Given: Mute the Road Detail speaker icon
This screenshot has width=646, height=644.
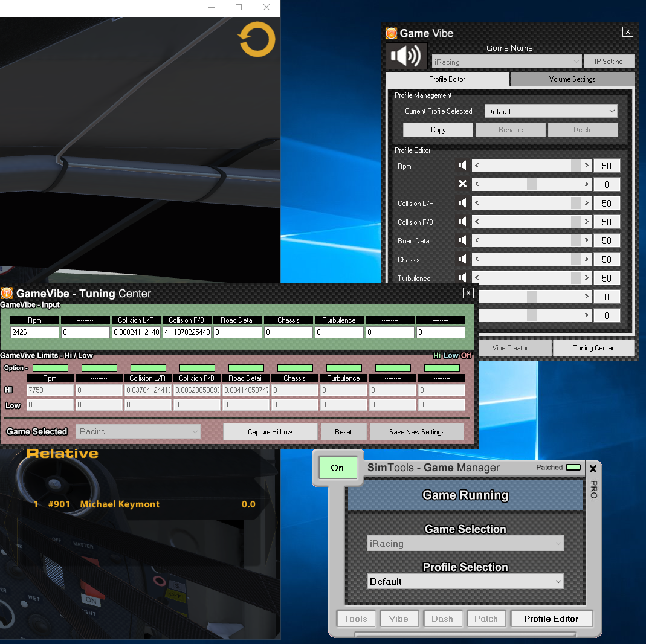Looking at the screenshot, I should (x=462, y=240).
